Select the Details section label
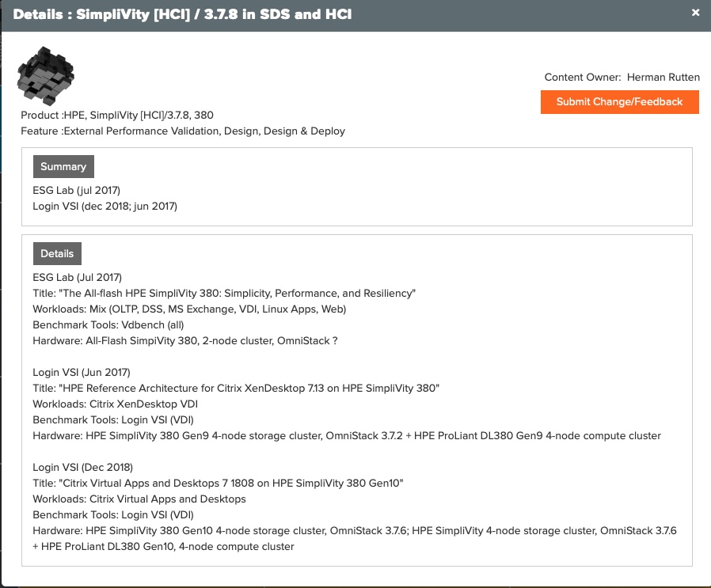The height and width of the screenshot is (588, 711). coord(57,253)
